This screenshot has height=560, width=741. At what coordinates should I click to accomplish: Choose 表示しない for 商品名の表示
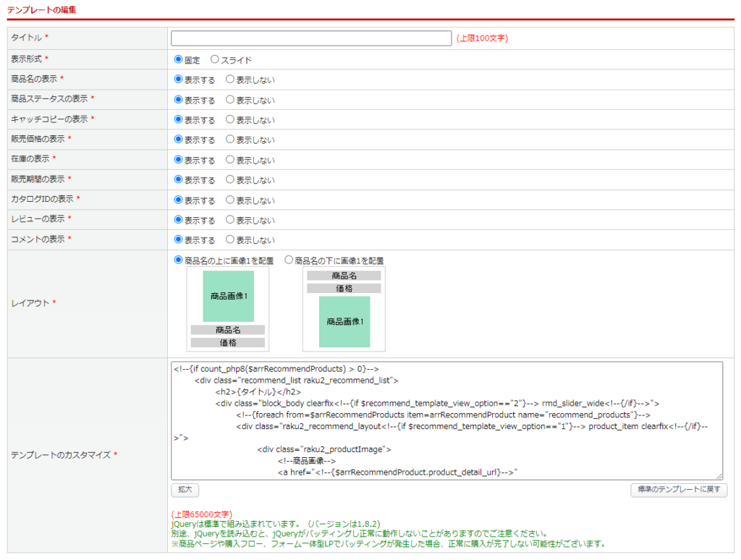tap(230, 79)
